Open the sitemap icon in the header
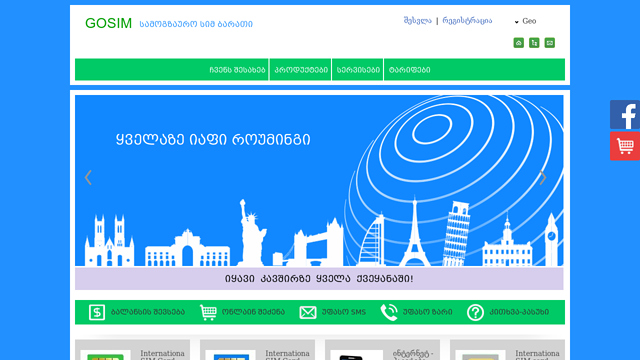 tap(534, 43)
